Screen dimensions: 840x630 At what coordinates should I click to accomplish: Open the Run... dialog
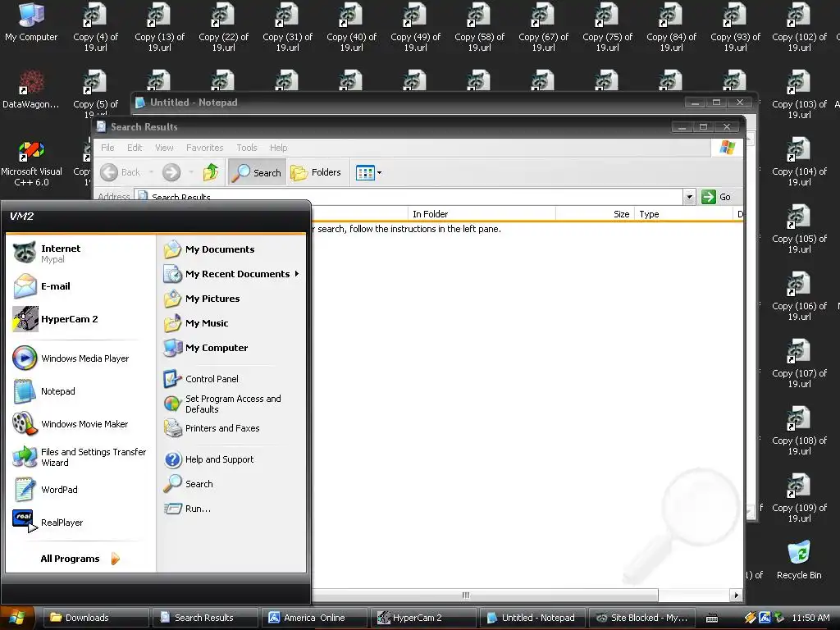231,509
